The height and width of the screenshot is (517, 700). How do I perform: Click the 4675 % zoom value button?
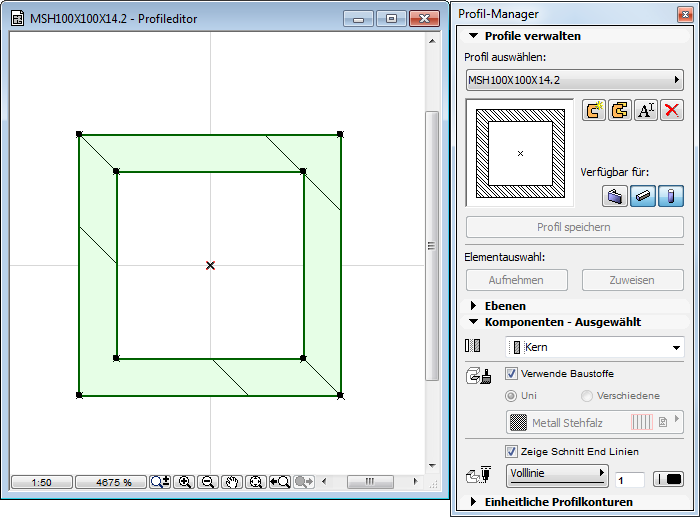pos(111,482)
